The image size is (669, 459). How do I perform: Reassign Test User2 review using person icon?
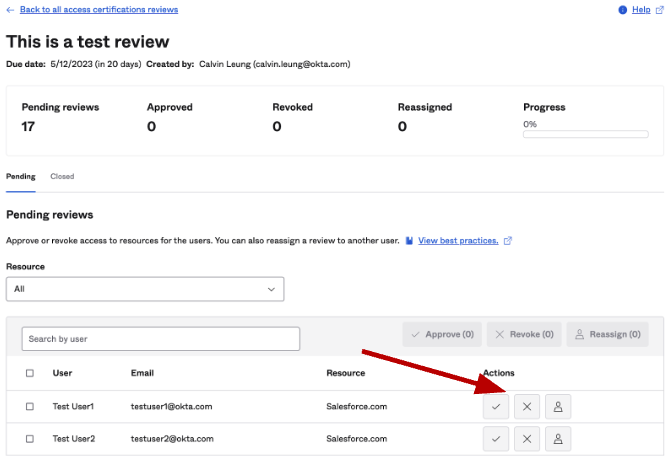(x=558, y=438)
